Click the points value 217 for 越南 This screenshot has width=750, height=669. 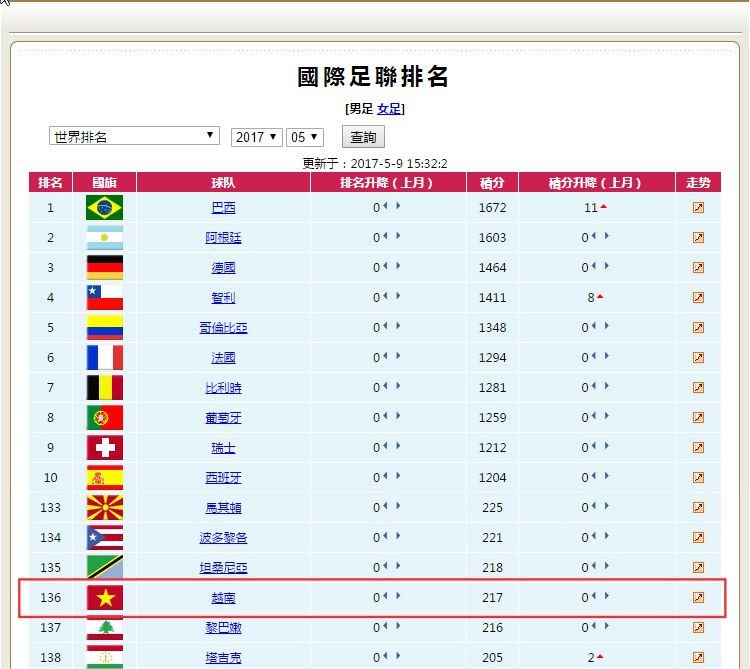pos(492,598)
